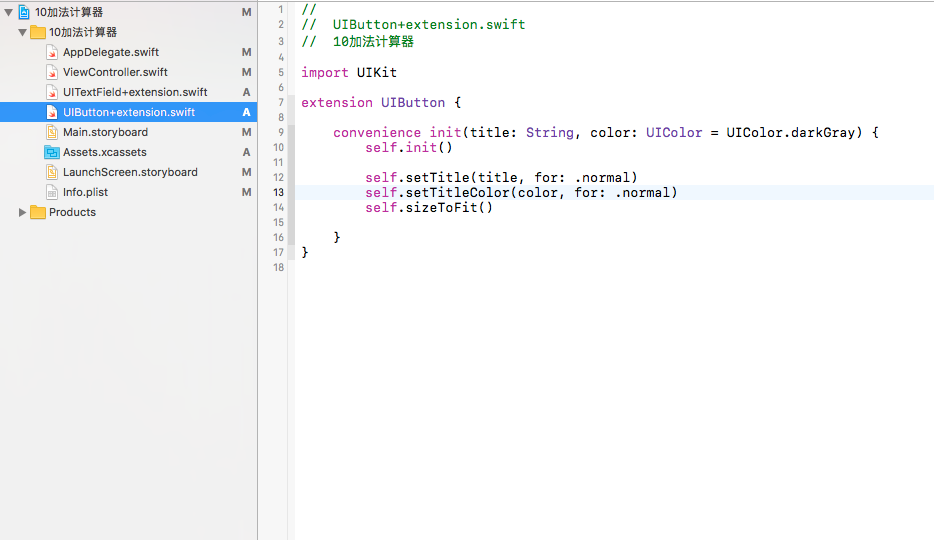934x540 pixels.
Task: Click the Info.plist file icon
Action: 52,192
